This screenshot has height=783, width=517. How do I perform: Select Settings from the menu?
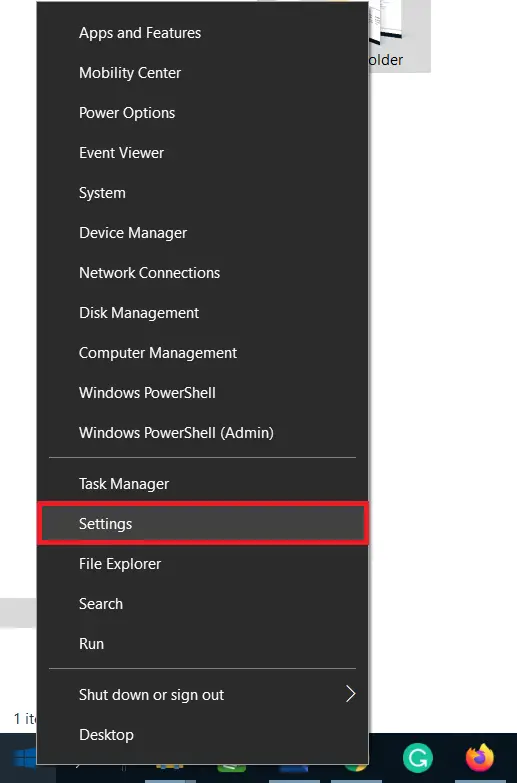(x=202, y=523)
